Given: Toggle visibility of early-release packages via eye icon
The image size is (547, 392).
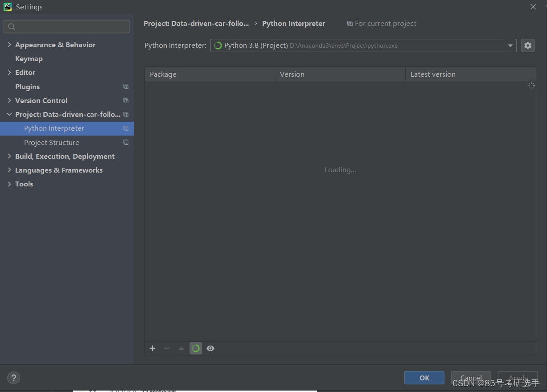Looking at the screenshot, I should (x=210, y=348).
